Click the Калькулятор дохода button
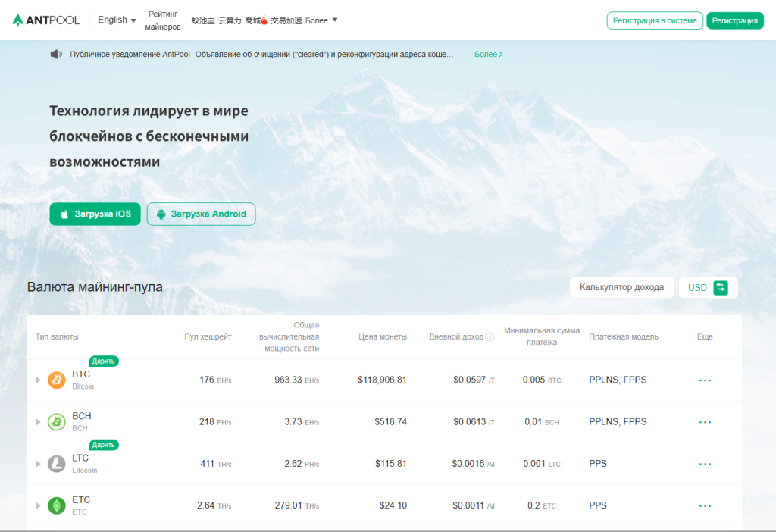 pos(621,288)
